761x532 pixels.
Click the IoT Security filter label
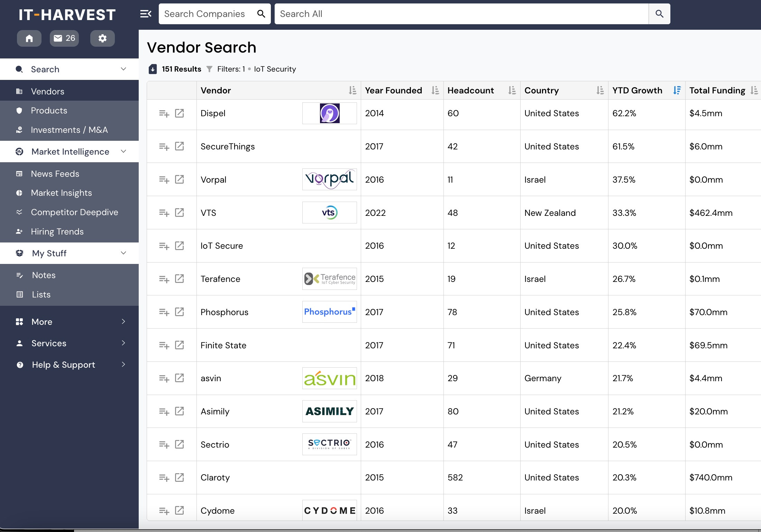point(275,69)
